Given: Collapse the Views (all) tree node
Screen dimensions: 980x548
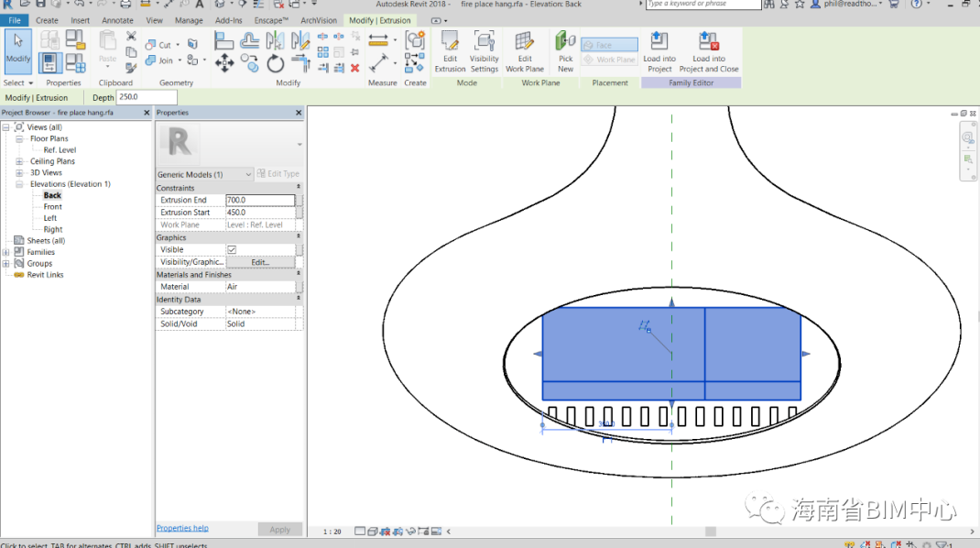Looking at the screenshot, I should (5, 127).
